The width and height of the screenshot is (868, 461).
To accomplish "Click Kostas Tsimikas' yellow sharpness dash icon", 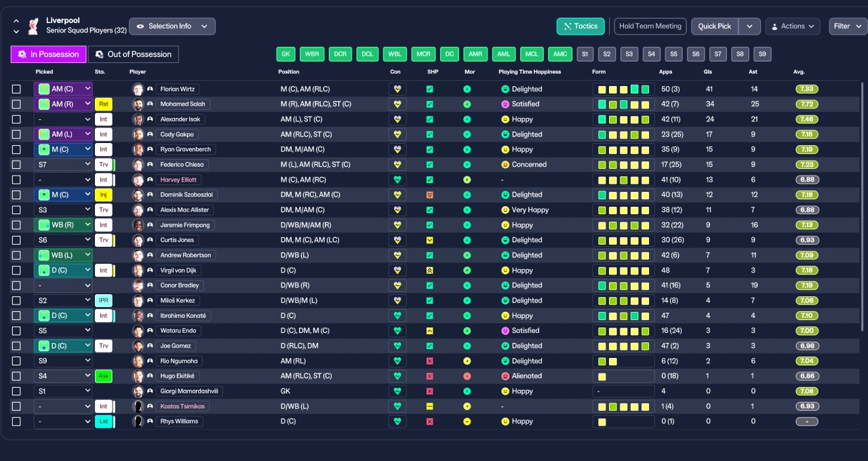I will click(x=429, y=406).
